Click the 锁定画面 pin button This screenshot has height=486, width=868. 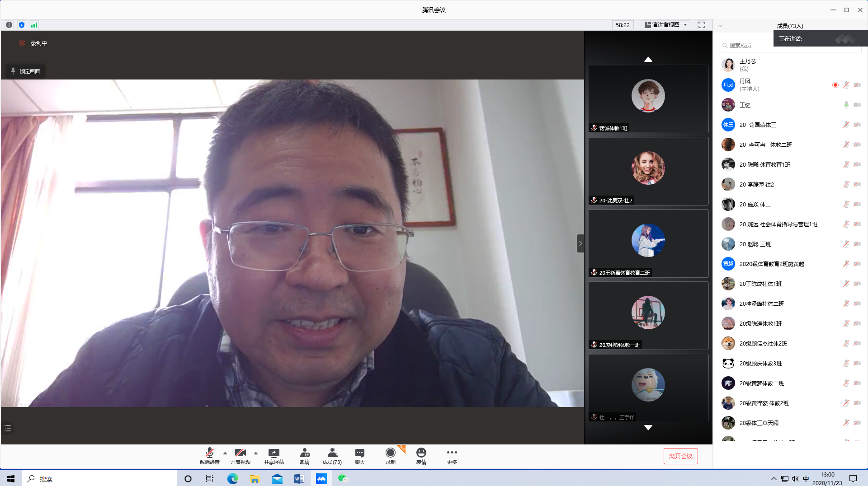tap(25, 71)
